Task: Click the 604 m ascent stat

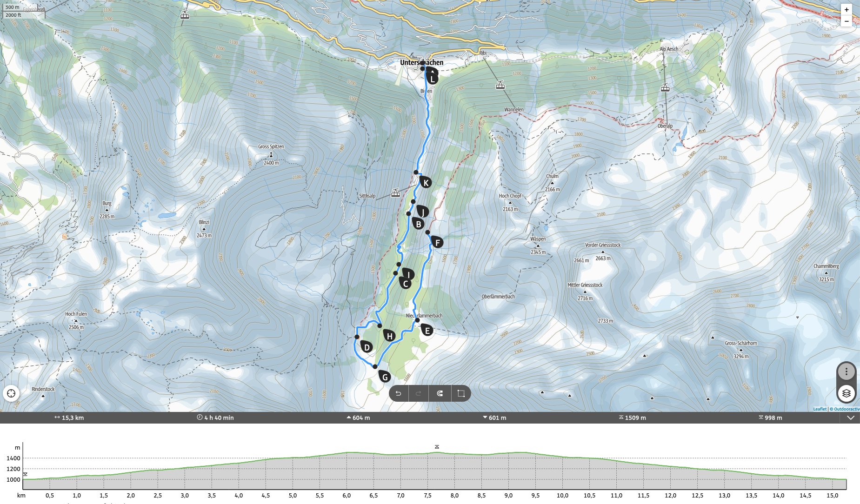Action: click(x=358, y=418)
